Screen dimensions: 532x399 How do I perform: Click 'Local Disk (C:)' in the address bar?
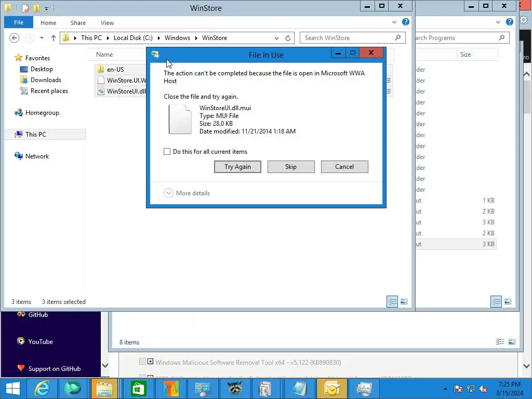point(133,37)
